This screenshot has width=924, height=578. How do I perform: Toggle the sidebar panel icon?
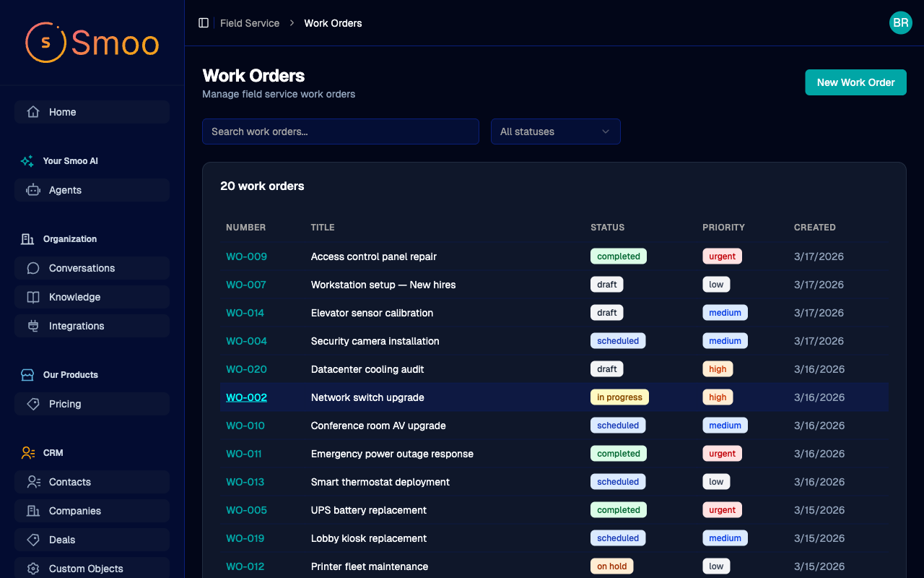pos(204,23)
